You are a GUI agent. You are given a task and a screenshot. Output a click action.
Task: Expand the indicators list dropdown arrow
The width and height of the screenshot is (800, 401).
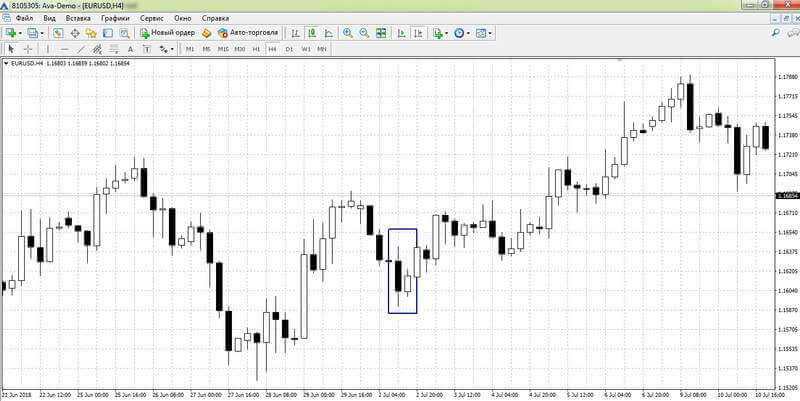pyautogui.click(x=446, y=33)
